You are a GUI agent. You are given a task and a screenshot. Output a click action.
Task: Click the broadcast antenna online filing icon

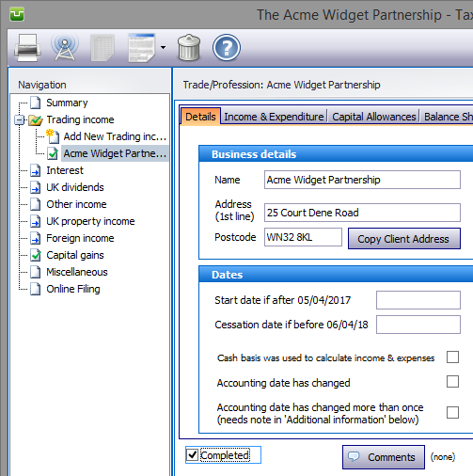coord(65,48)
